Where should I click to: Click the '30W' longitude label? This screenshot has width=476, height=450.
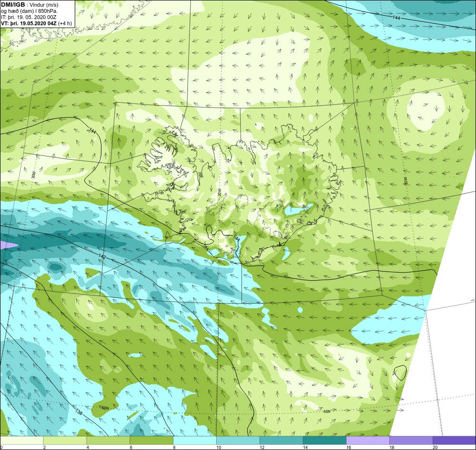(x=33, y=175)
